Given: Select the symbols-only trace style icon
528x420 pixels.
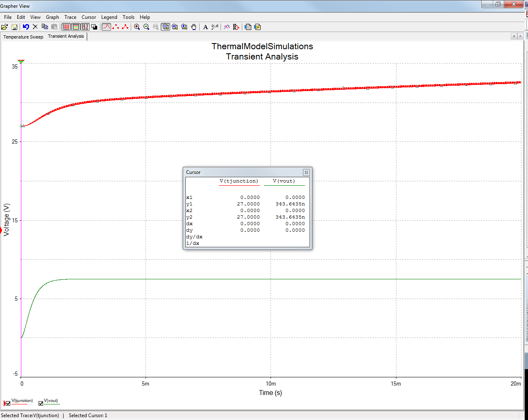Looking at the screenshot, I should pyautogui.click(x=116, y=27).
